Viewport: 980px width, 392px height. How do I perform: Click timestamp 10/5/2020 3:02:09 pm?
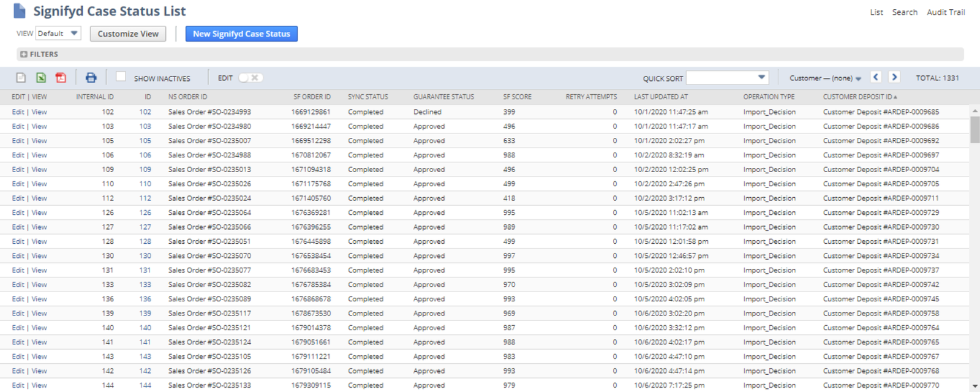coord(669,285)
